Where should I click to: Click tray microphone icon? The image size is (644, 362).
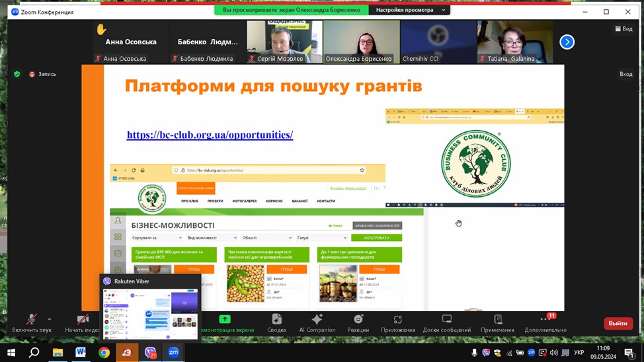474,353
